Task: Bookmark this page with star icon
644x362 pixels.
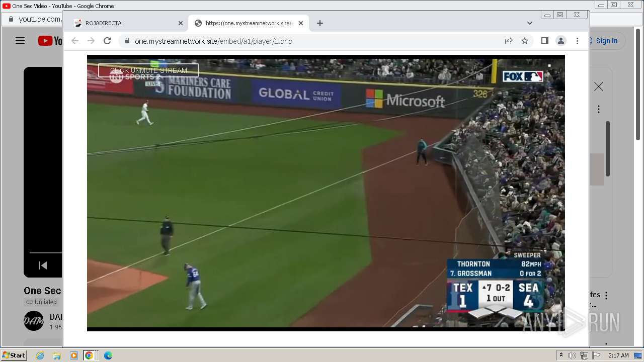Action: pyautogui.click(x=525, y=41)
